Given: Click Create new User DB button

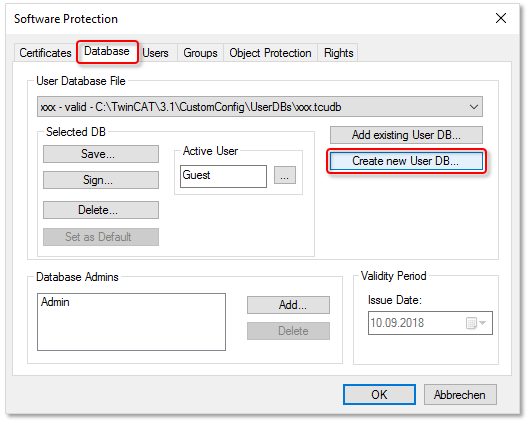Looking at the screenshot, I should (406, 161).
